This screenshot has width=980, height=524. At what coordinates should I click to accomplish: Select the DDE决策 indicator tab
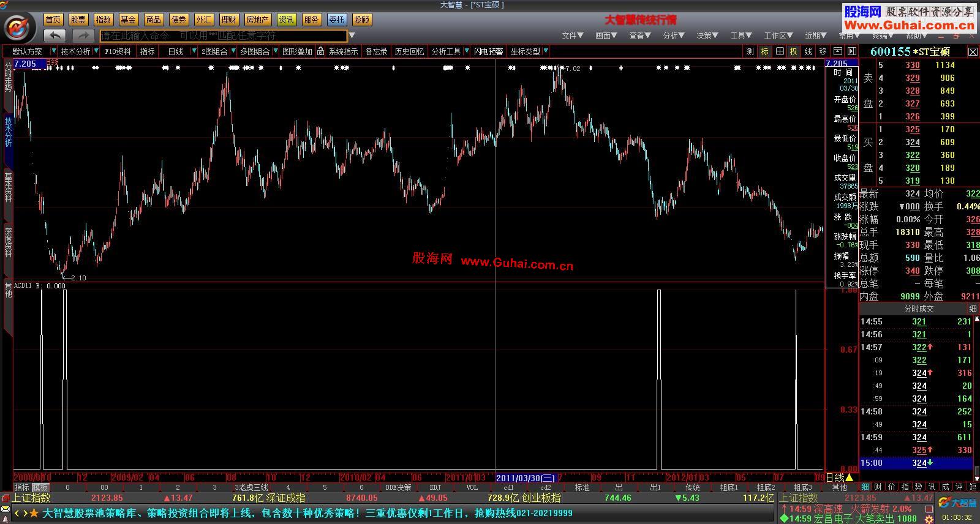(x=398, y=488)
